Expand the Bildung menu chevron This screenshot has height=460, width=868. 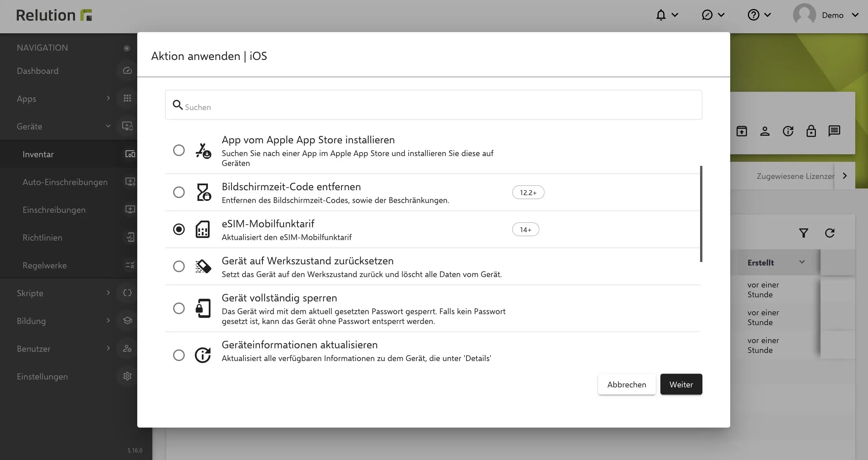click(x=108, y=320)
